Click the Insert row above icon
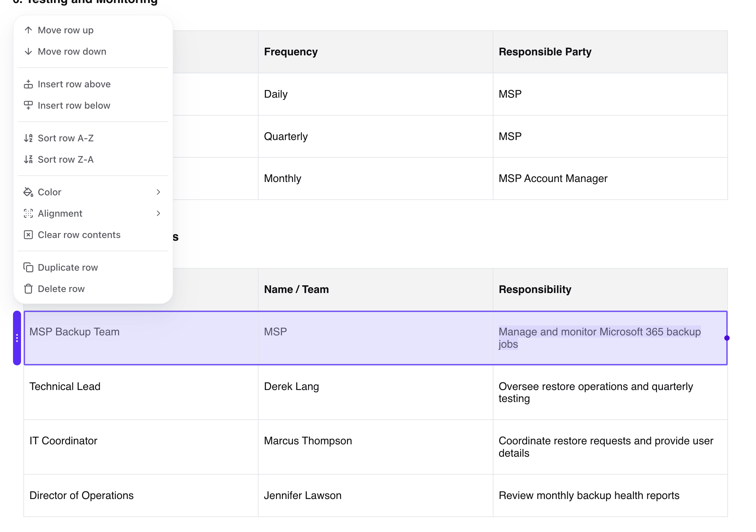This screenshot has width=756, height=532. (x=28, y=84)
